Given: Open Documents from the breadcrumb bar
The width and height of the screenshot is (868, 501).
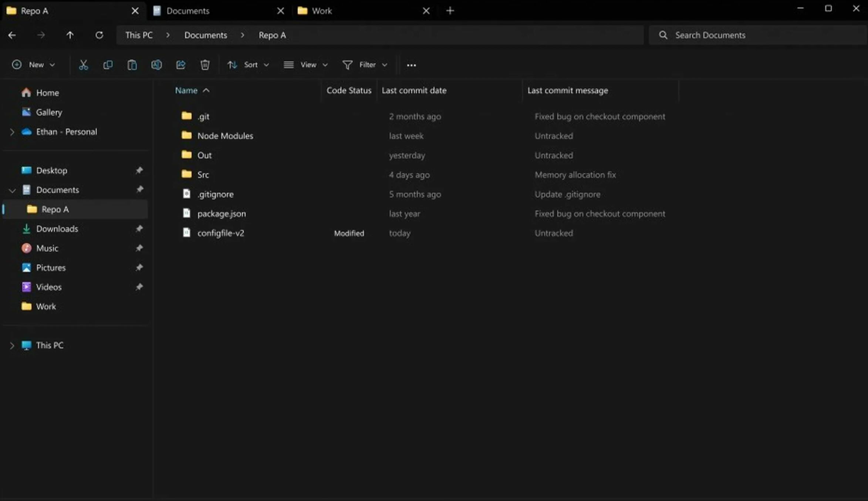Looking at the screenshot, I should point(205,35).
